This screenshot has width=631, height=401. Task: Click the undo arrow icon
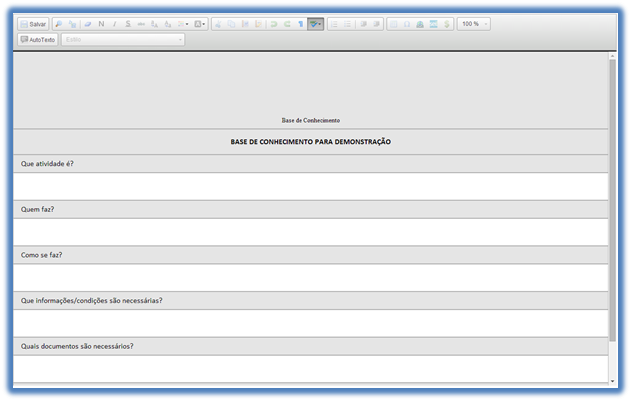274,23
